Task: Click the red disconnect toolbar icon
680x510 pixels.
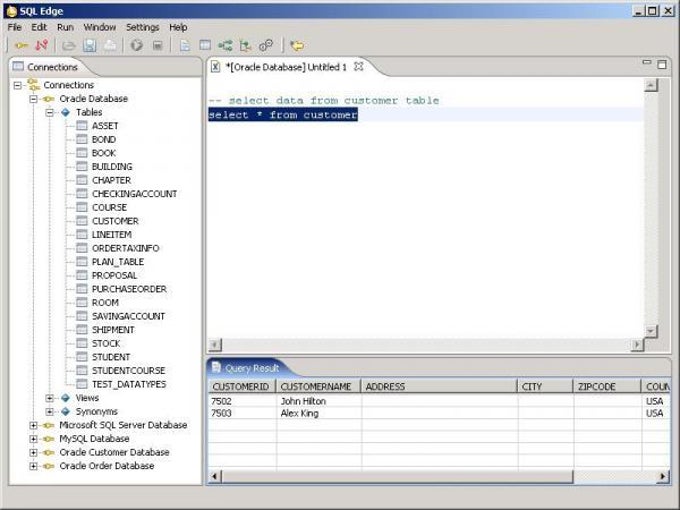Action: pos(42,45)
